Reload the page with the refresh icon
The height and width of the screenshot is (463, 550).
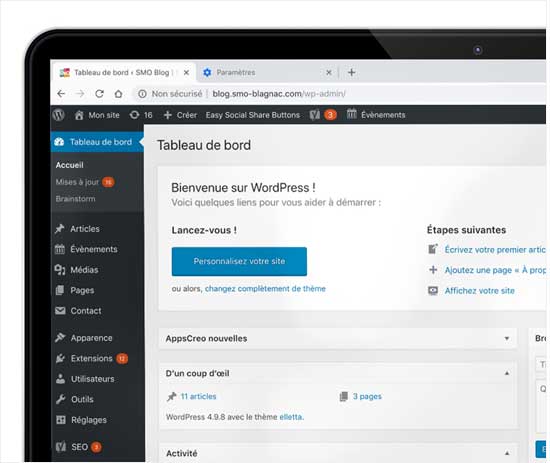click(100, 94)
